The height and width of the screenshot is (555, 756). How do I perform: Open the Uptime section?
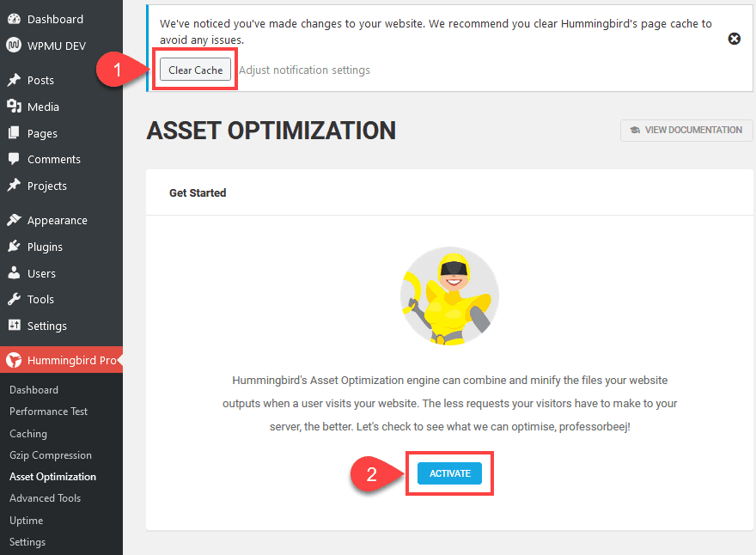[x=26, y=520]
